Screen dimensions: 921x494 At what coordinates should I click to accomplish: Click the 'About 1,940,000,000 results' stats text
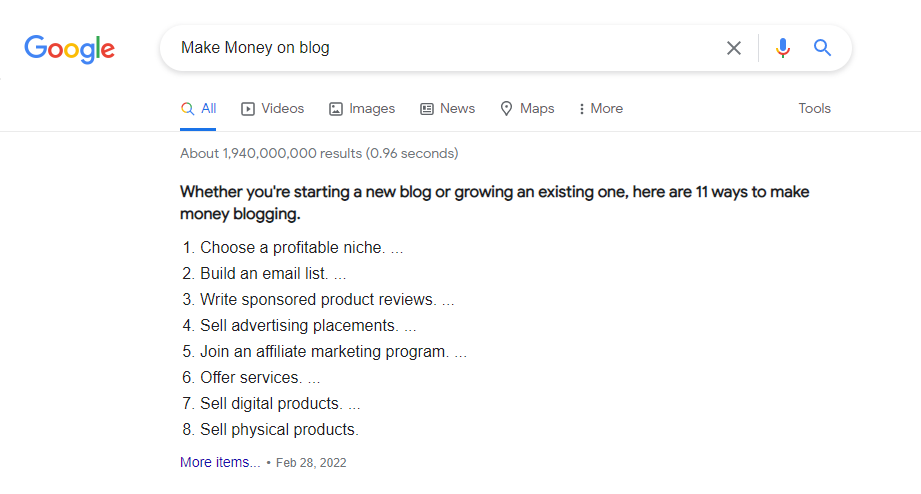click(319, 154)
